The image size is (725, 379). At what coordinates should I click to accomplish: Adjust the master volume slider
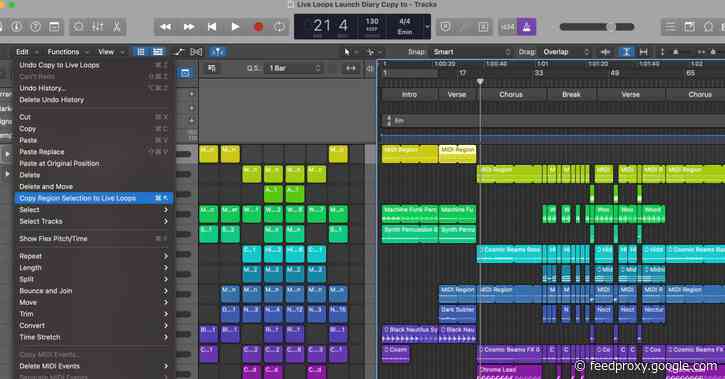click(597, 27)
